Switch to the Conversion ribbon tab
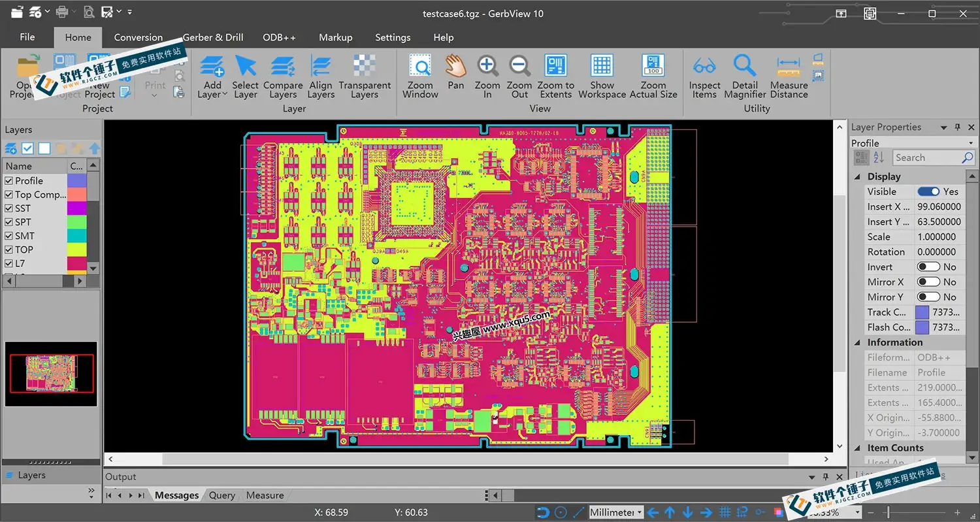Screen dimensions: 980x522 coord(138,37)
